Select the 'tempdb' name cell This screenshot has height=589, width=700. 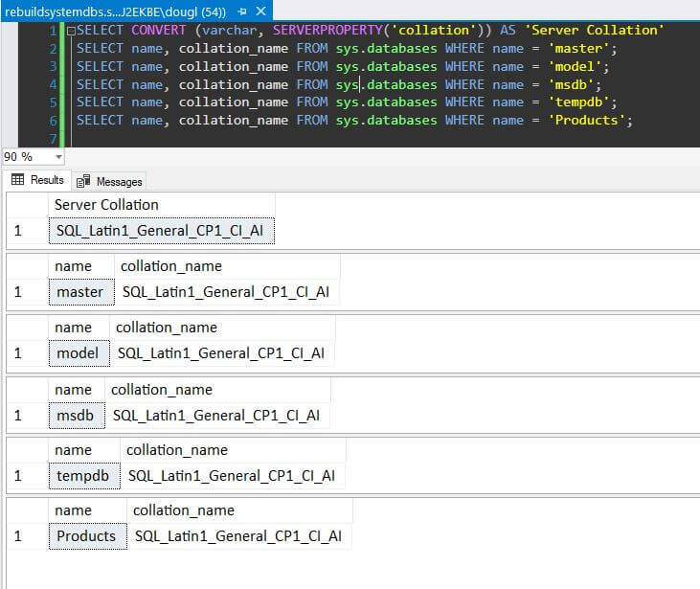click(84, 476)
